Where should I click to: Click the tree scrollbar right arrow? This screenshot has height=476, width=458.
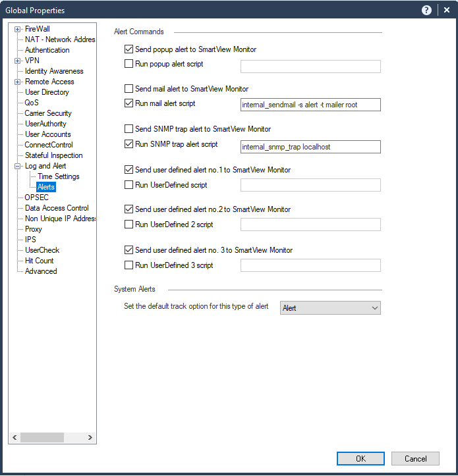(90, 438)
